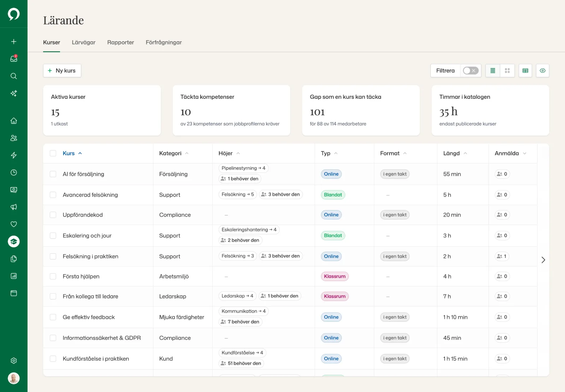The width and height of the screenshot is (565, 392).
Task: Open the Rapporter tab
Action: (121, 42)
